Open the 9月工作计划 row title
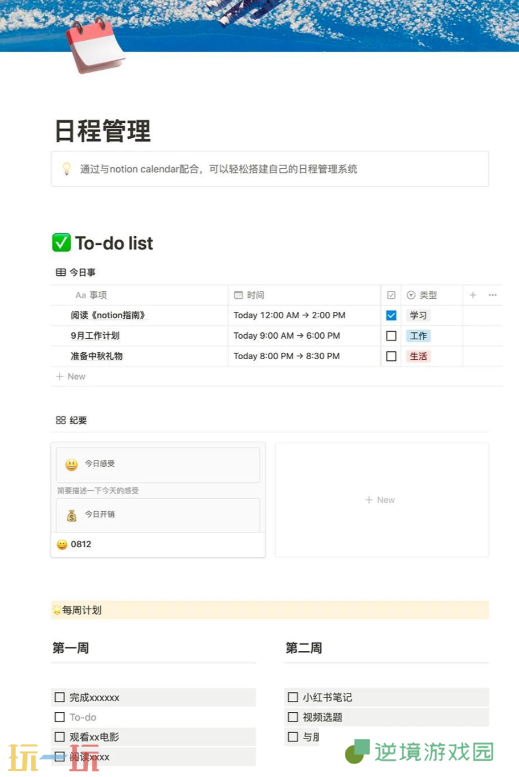 click(x=95, y=336)
